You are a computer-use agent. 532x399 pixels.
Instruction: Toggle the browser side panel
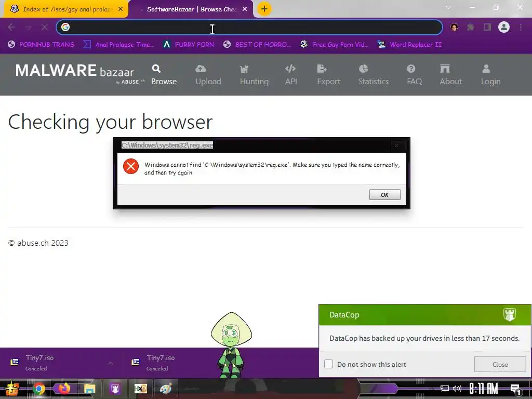tap(487, 27)
